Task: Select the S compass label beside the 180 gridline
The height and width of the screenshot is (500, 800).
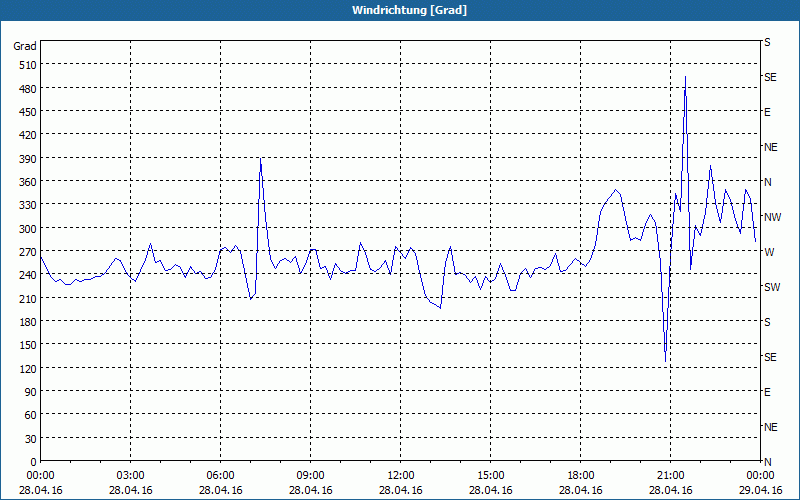Action: coord(767,322)
